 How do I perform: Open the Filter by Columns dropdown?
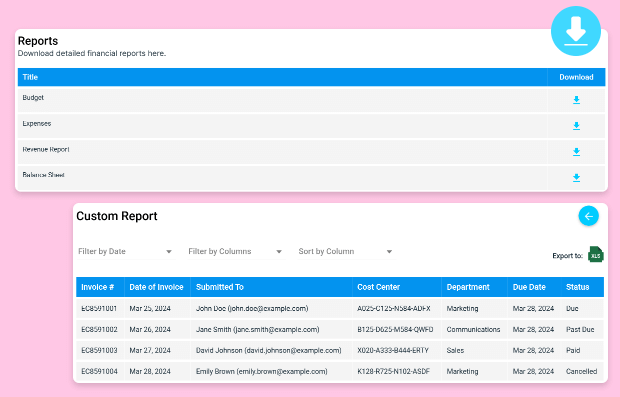coord(235,251)
